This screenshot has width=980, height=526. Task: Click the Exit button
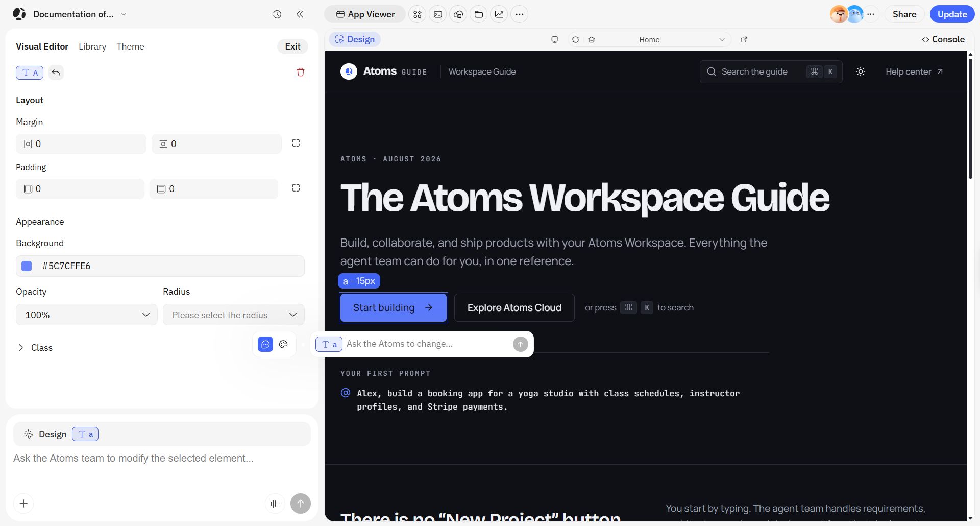(x=292, y=46)
